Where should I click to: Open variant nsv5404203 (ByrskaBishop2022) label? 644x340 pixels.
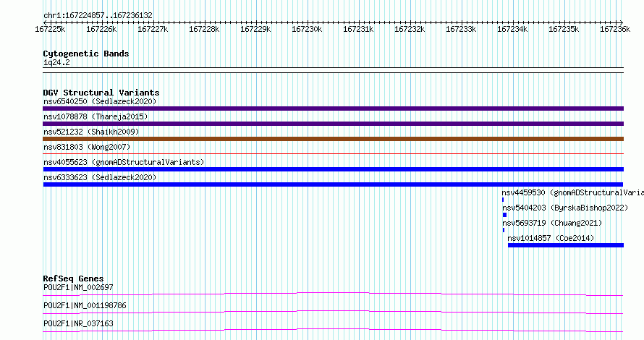[565, 208]
